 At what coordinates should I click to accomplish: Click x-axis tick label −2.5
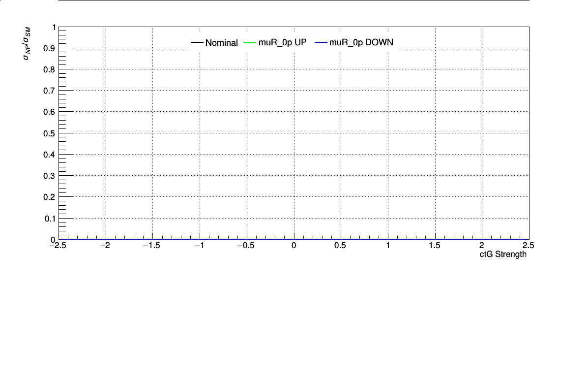click(58, 246)
